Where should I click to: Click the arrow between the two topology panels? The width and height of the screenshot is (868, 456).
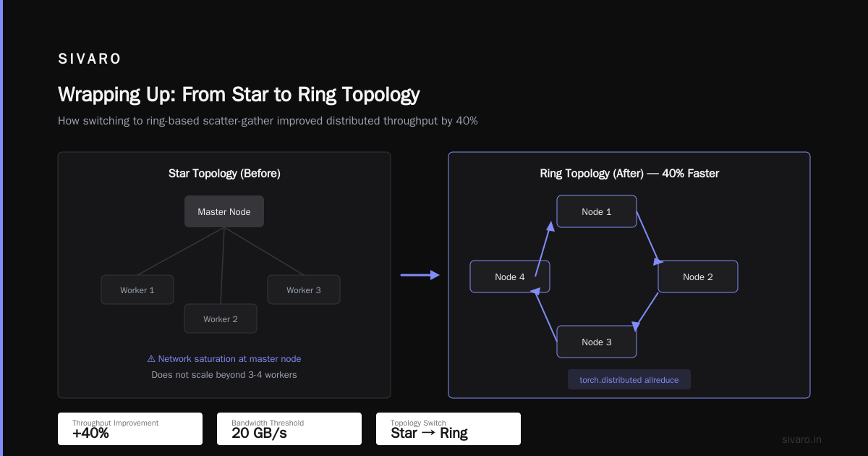point(420,275)
